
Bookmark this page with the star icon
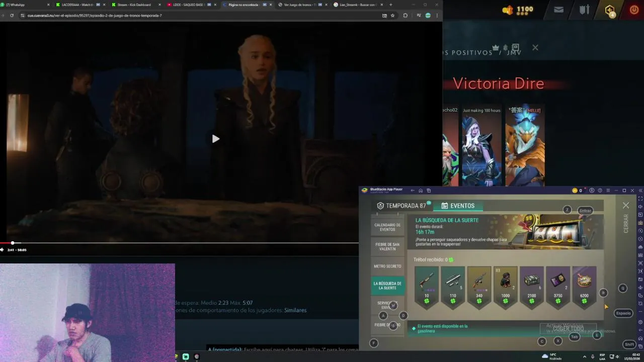[392, 16]
